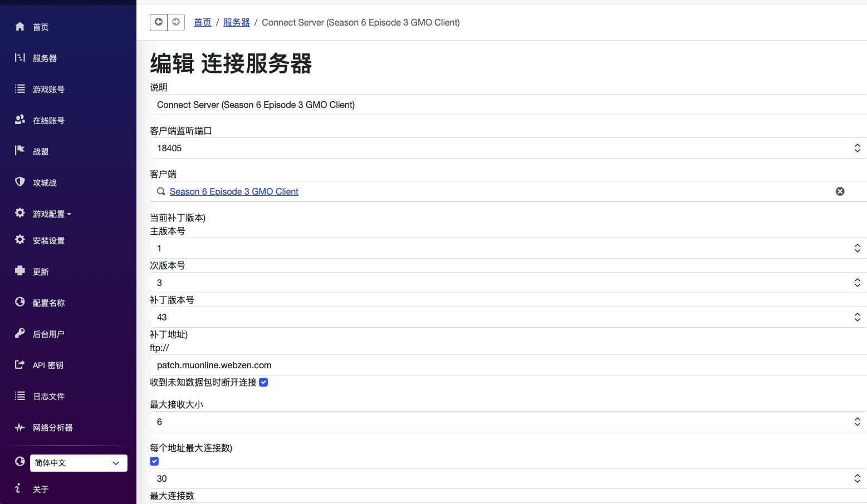Click stepper arrows of 客户端监听端口 field
The height and width of the screenshot is (504, 867).
point(858,148)
